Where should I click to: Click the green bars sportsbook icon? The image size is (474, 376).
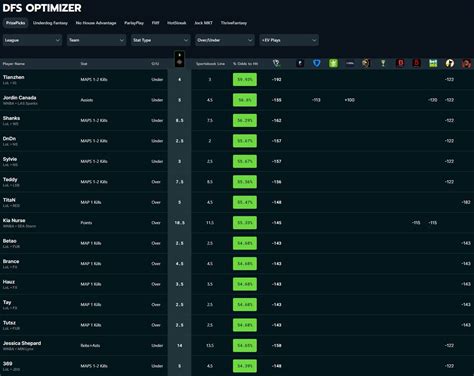(433, 63)
